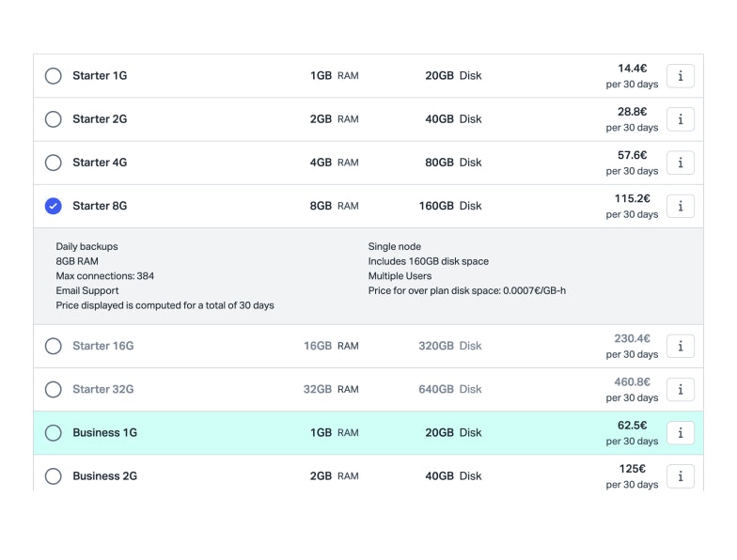View Starter 16G plan info icon
The height and width of the screenshot is (560, 737).
(681, 346)
